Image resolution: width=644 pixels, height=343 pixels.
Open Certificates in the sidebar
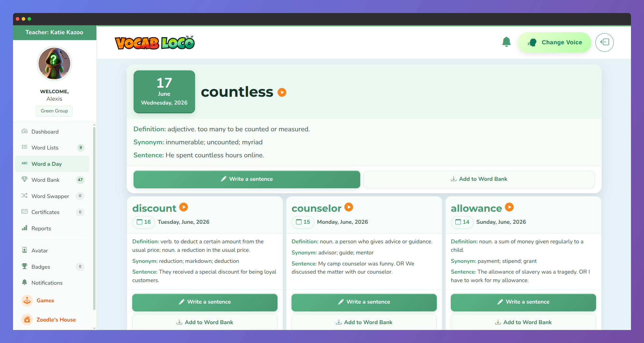(x=52, y=212)
